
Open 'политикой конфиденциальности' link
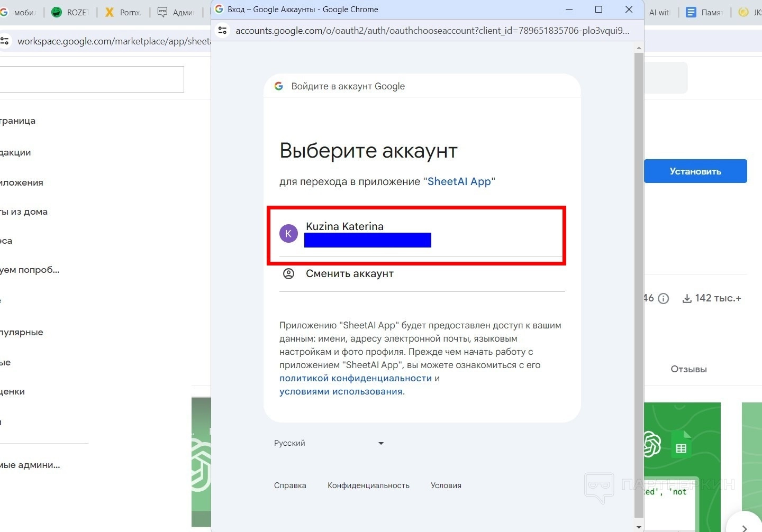[356, 378]
